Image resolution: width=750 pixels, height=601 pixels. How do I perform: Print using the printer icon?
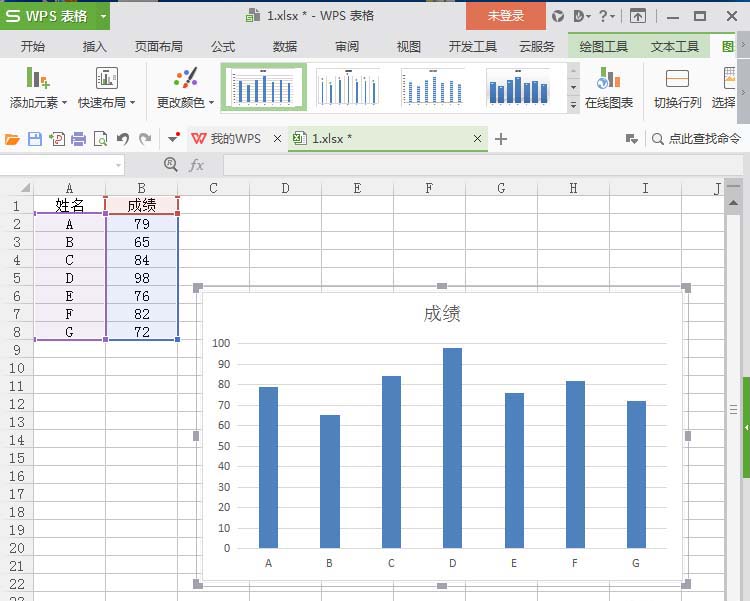[78, 139]
